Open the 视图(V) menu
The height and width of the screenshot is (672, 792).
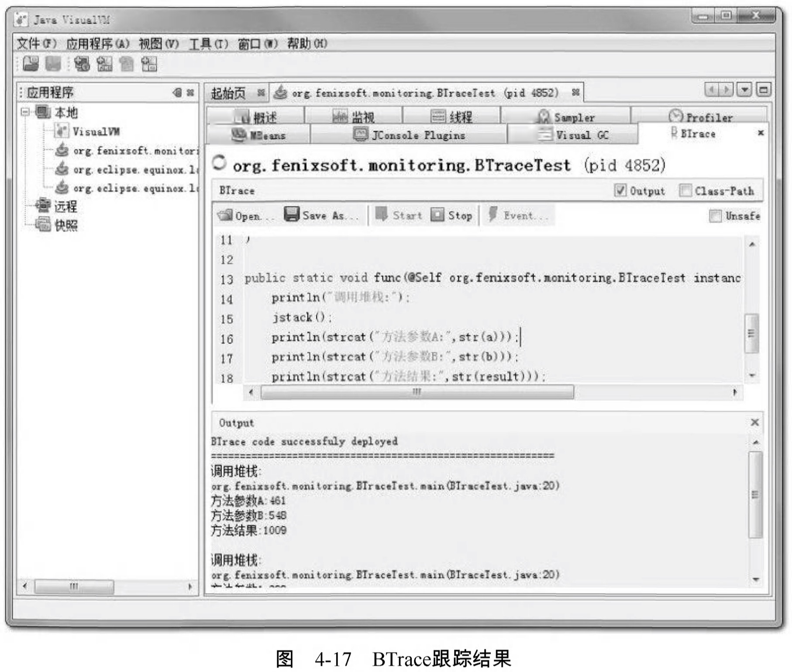pyautogui.click(x=159, y=44)
